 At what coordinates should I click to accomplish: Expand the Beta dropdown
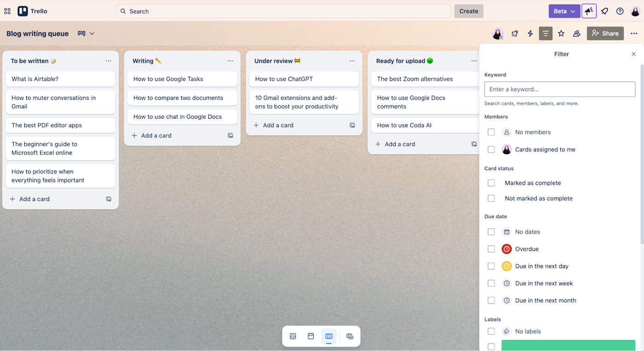pos(564,11)
